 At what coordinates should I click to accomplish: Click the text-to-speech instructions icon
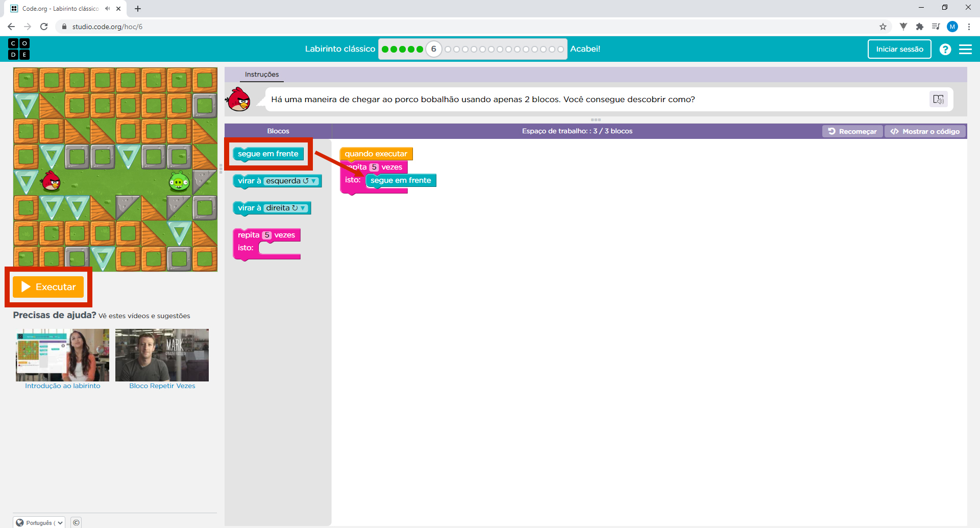tap(938, 99)
